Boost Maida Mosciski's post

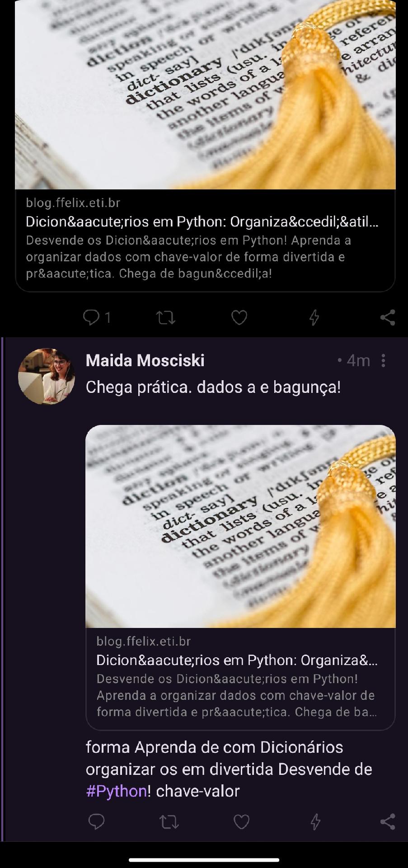point(169,821)
